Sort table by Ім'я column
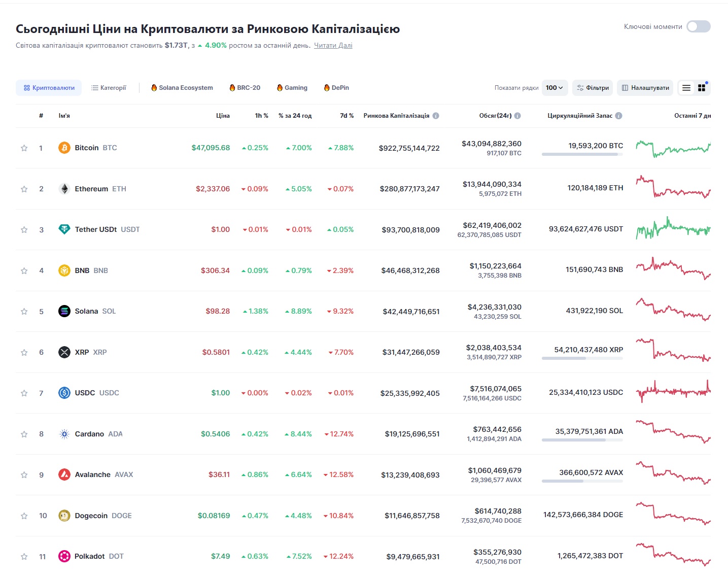 64,116
